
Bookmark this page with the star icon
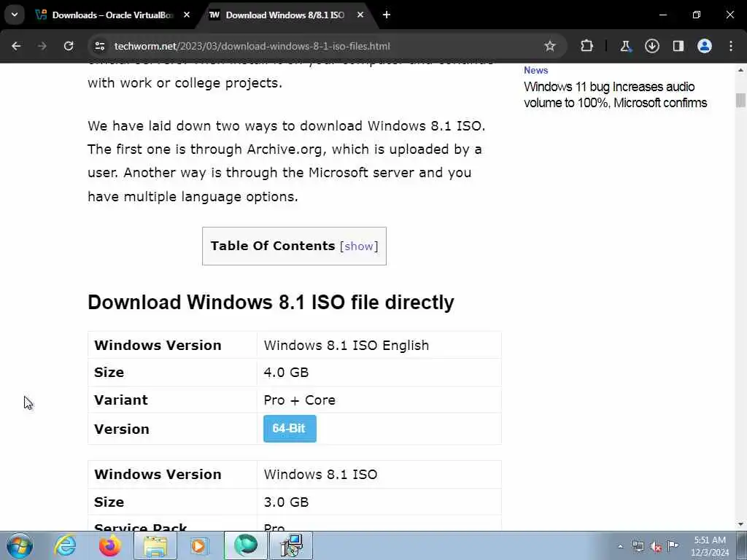click(550, 46)
